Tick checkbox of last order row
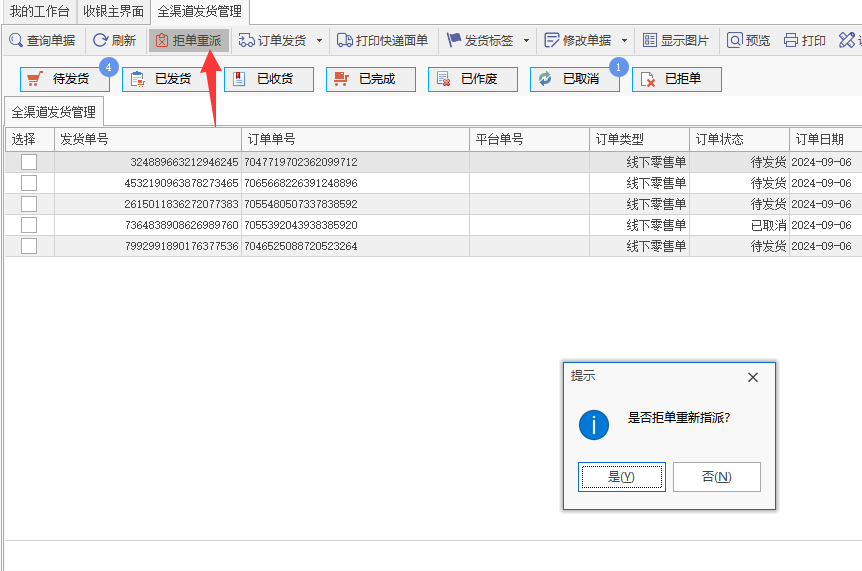862x571 pixels. click(x=29, y=246)
